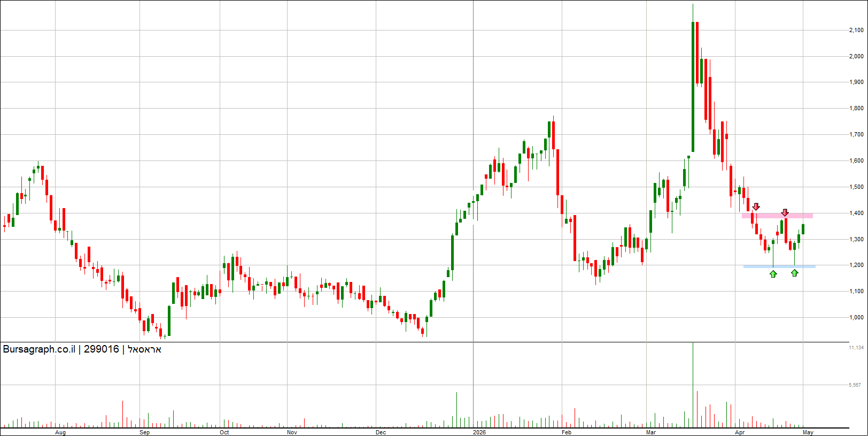
Task: Click the 2,000 price axis label
Action: (x=856, y=56)
